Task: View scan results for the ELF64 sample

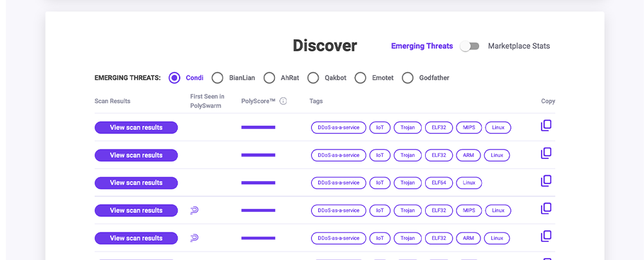Action: coord(136,183)
